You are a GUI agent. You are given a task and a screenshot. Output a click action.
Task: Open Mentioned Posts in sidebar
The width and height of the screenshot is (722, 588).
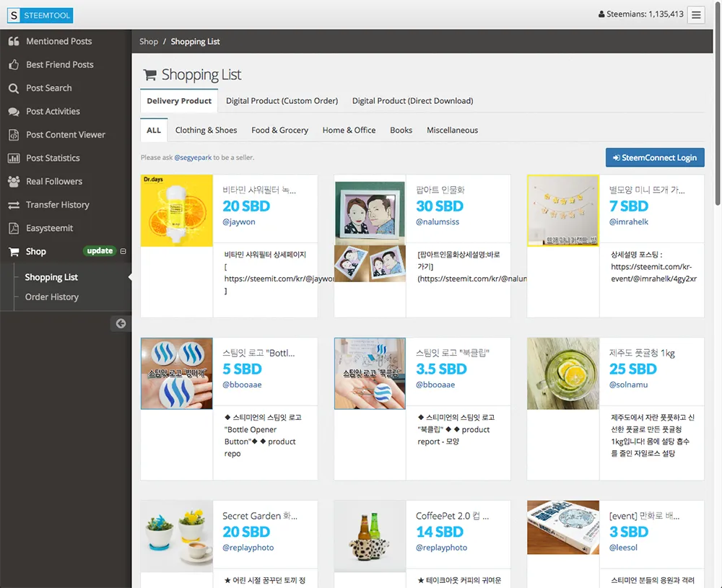pos(59,41)
